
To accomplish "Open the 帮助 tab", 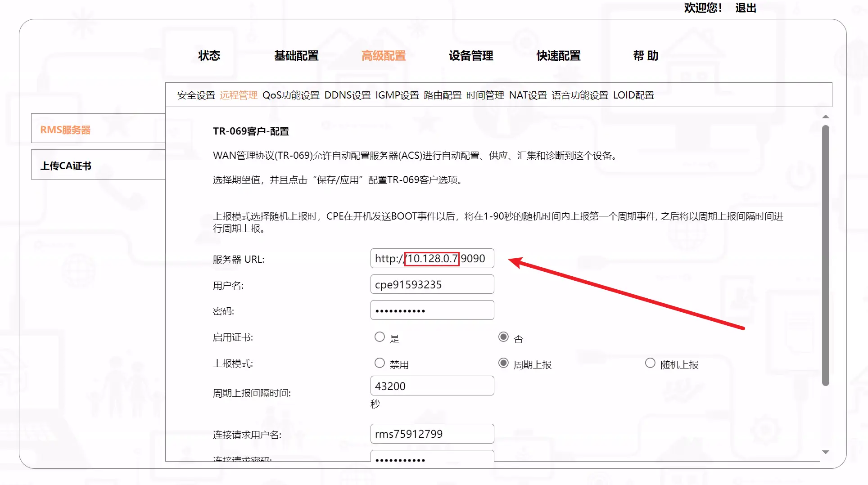I will tap(646, 56).
